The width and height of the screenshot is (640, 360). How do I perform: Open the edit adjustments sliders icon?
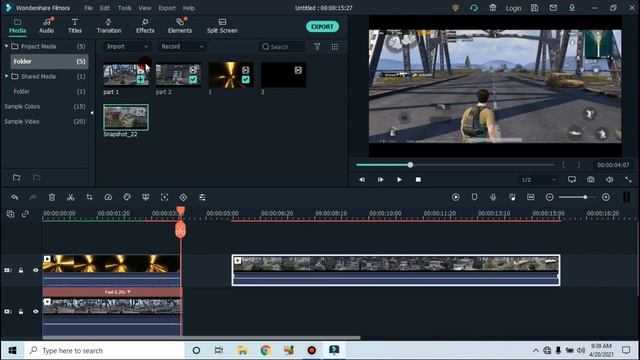pos(202,198)
